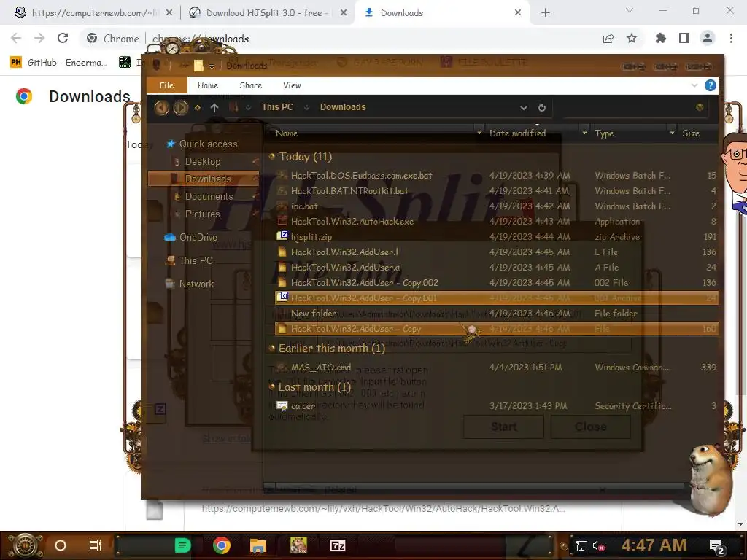Viewport: 747px width, 560px height.
Task: Select HackTool.DOS.Eudpass.com.exe.bat file
Action: point(362,175)
